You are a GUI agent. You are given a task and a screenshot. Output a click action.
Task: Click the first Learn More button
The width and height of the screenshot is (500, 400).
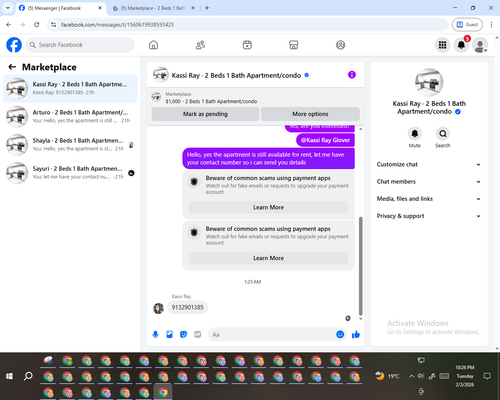click(268, 207)
